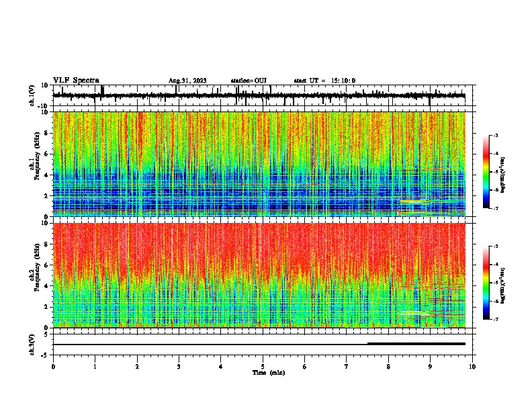
Task: Select the date text Aug.31, 2023
Action: (x=187, y=81)
